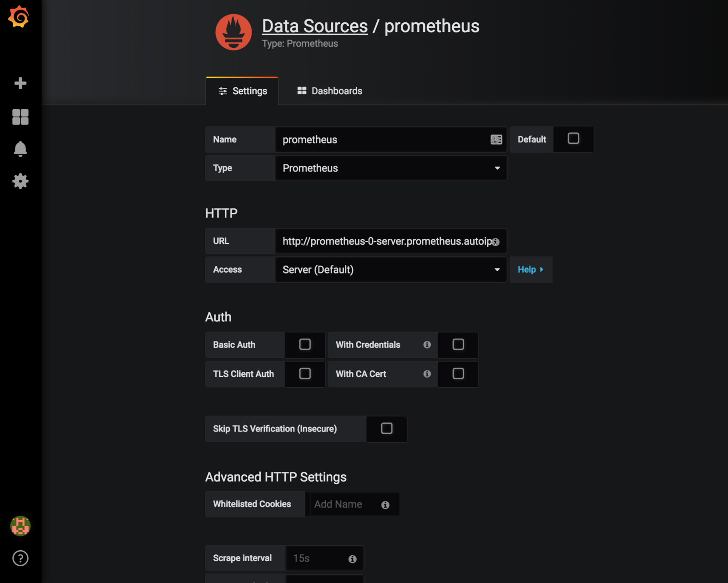The width and height of the screenshot is (728, 583).
Task: Show info tooltip for With Credentials
Action: point(427,345)
